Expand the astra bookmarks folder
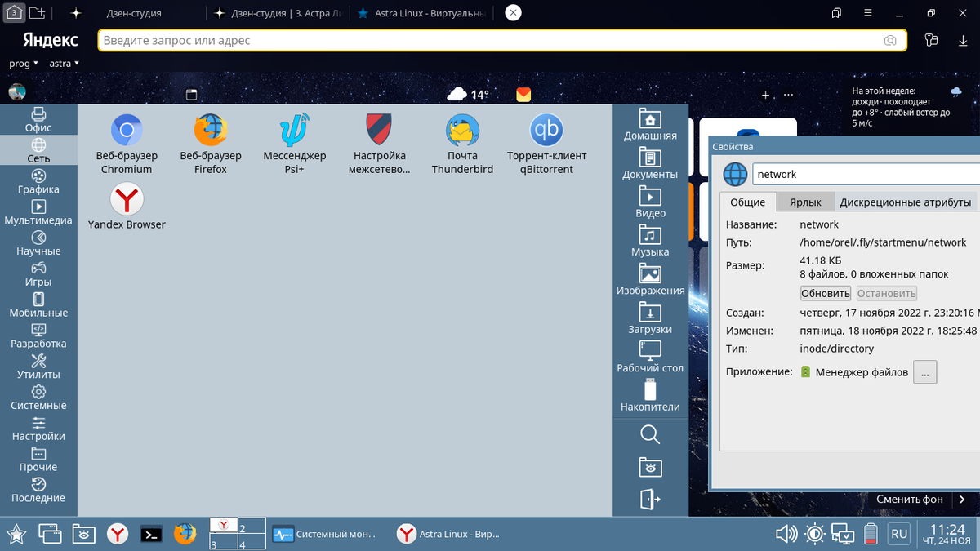The width and height of the screenshot is (980, 551). (x=65, y=63)
